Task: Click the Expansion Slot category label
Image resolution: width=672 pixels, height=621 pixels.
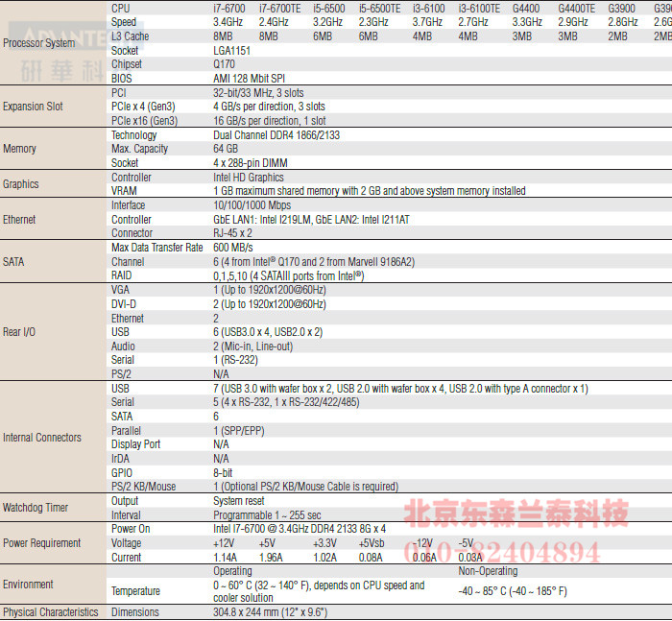Action: point(34,107)
